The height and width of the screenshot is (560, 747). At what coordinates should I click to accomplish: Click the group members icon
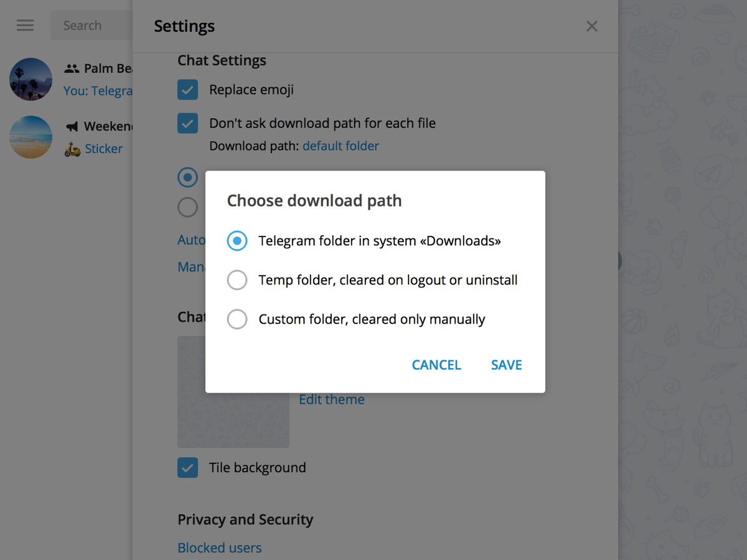coord(72,68)
